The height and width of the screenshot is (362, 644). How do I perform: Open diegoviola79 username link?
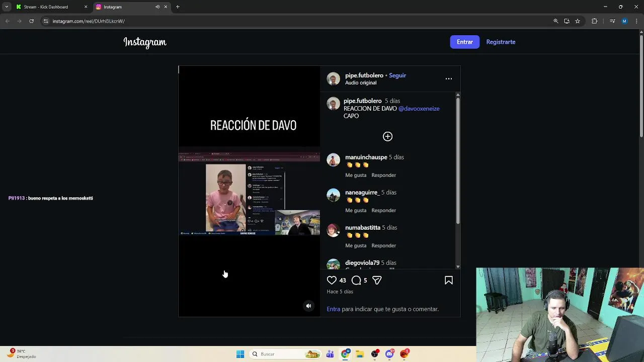pos(362,263)
